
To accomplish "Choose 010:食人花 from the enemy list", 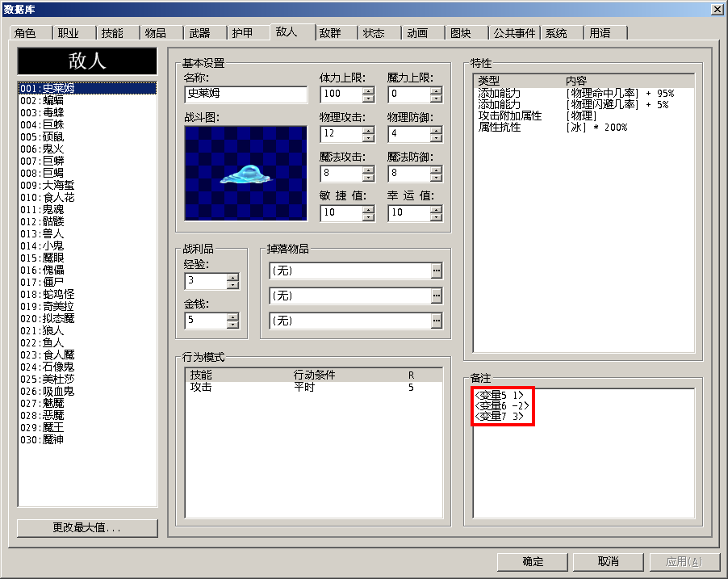I will (87, 198).
